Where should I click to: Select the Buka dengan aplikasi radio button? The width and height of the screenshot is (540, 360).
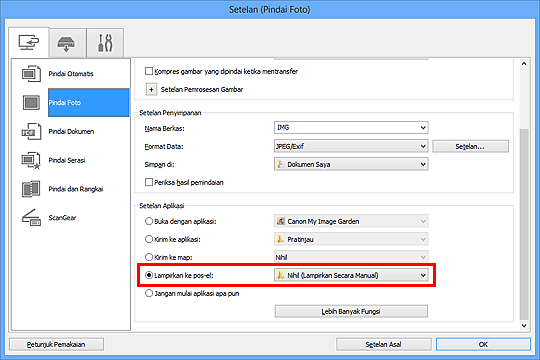(149, 221)
